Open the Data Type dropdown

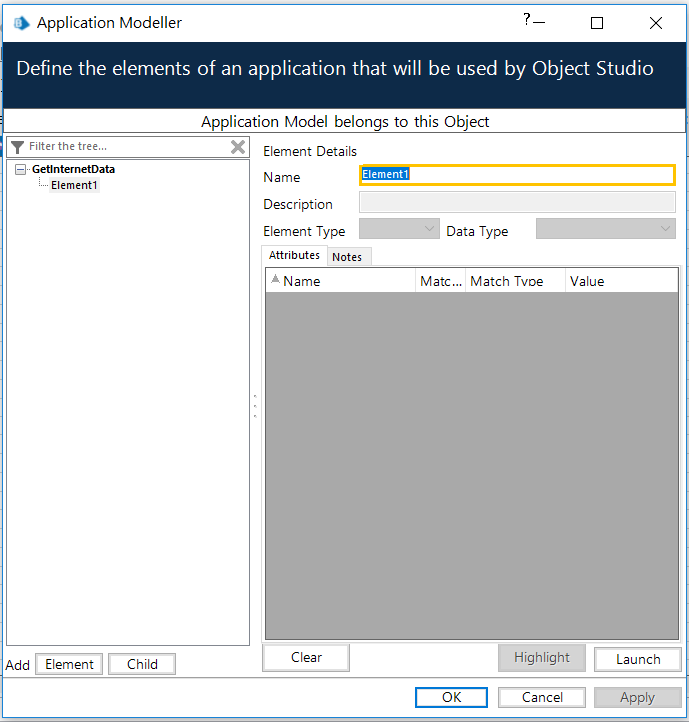[x=606, y=229]
